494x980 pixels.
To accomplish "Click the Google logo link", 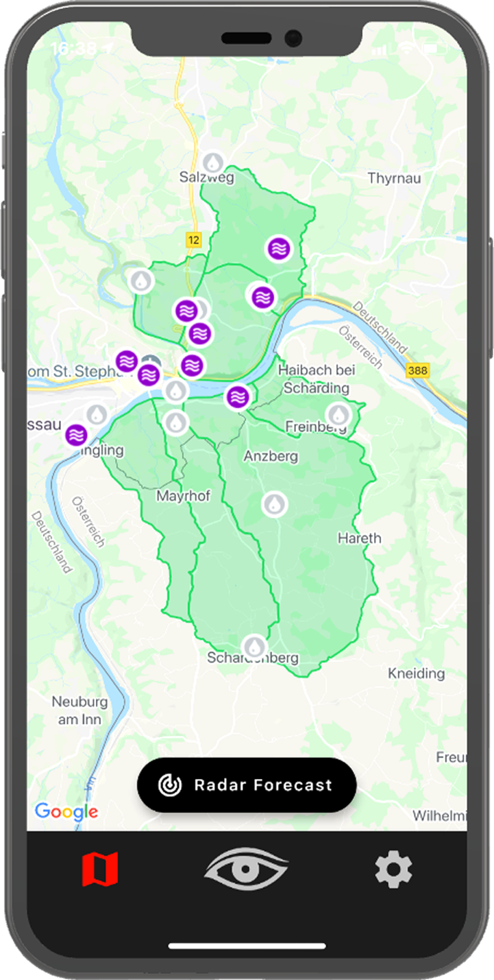I will point(66,812).
